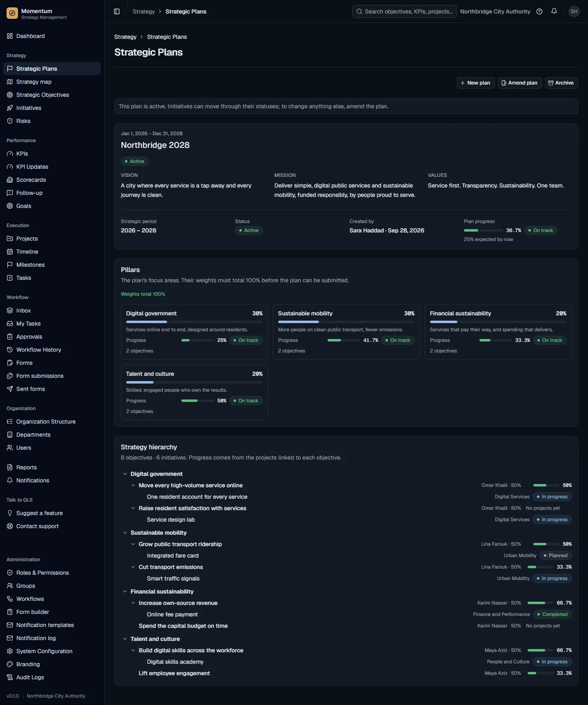Open notifications bell in top bar

tap(554, 11)
